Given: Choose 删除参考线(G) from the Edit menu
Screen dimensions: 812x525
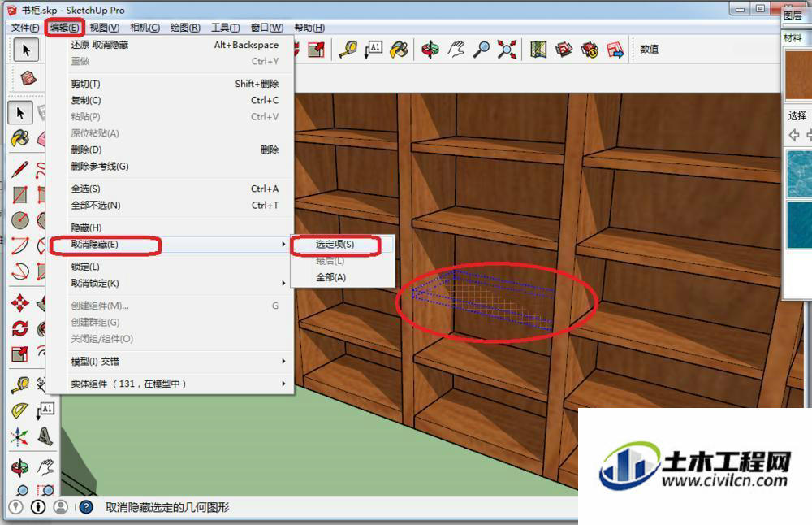Looking at the screenshot, I should (x=171, y=167).
